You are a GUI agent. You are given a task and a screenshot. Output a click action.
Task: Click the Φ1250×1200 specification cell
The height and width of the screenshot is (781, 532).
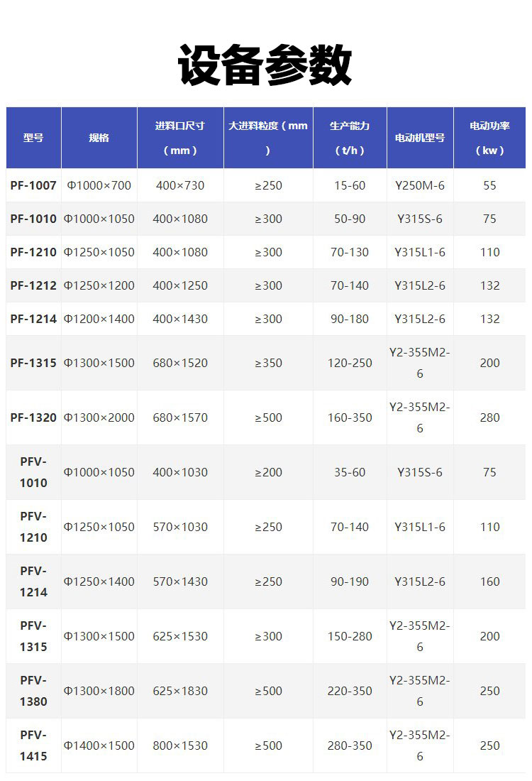(x=99, y=285)
